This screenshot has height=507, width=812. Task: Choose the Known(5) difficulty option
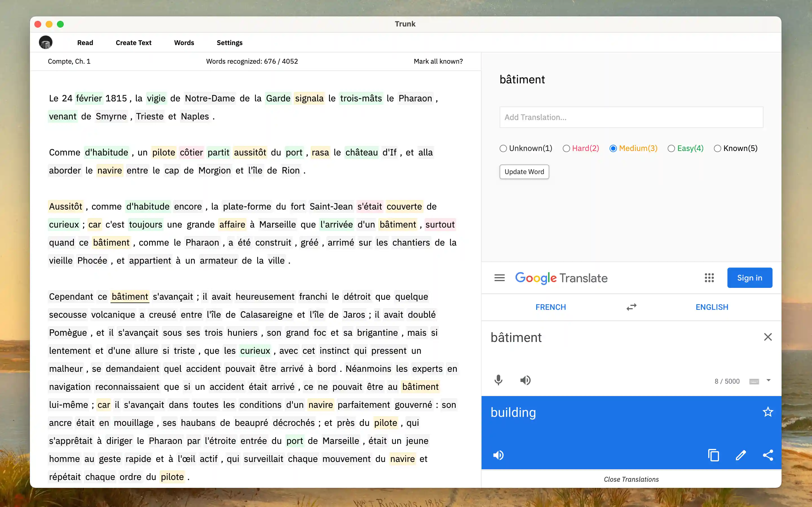click(717, 148)
